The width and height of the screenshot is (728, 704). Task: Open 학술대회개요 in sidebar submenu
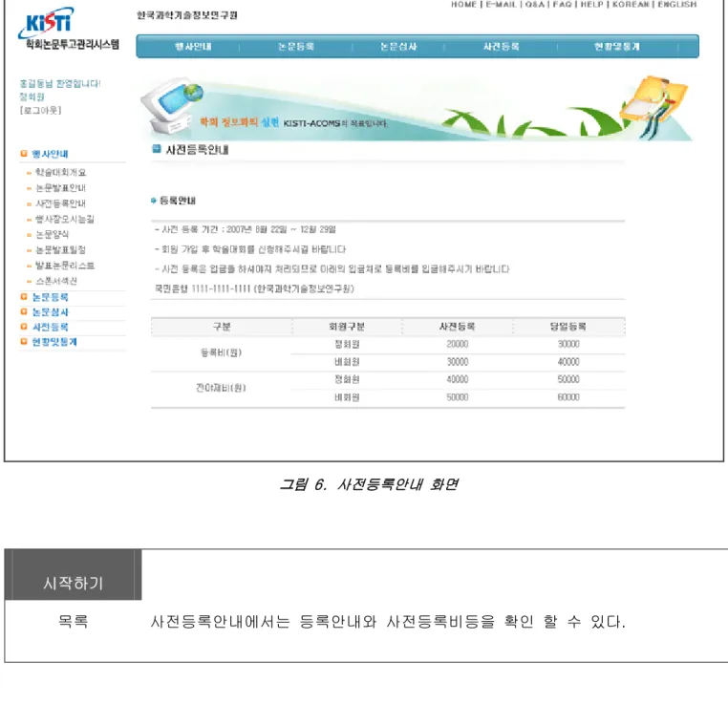pyautogui.click(x=61, y=172)
